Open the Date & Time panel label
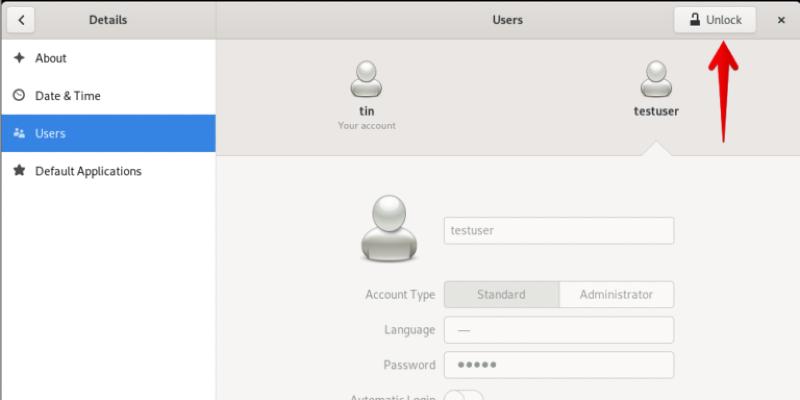Image resolution: width=800 pixels, height=400 pixels. (x=68, y=96)
